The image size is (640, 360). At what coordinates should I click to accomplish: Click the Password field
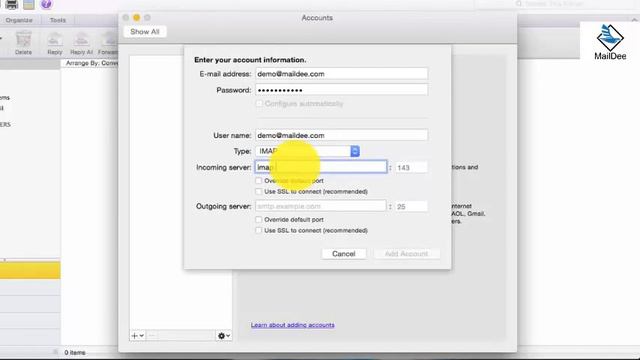(x=342, y=90)
